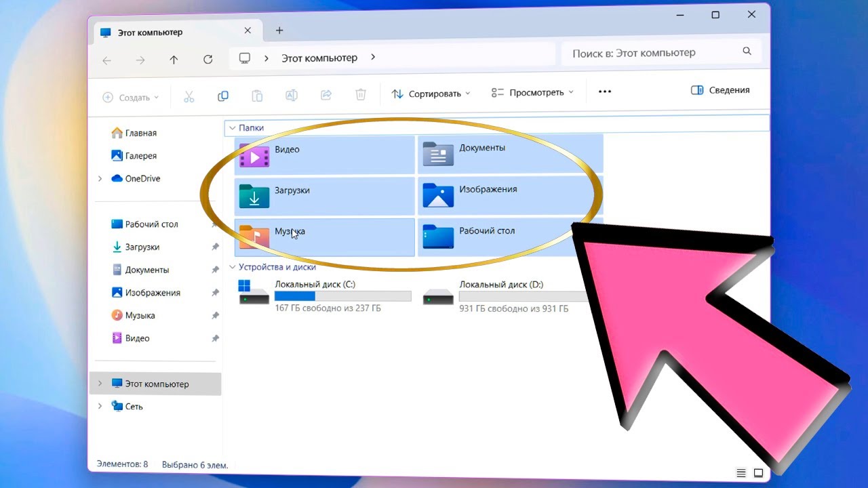Unpin Загрузки from quick access
The height and width of the screenshot is (488, 868).
point(215,247)
